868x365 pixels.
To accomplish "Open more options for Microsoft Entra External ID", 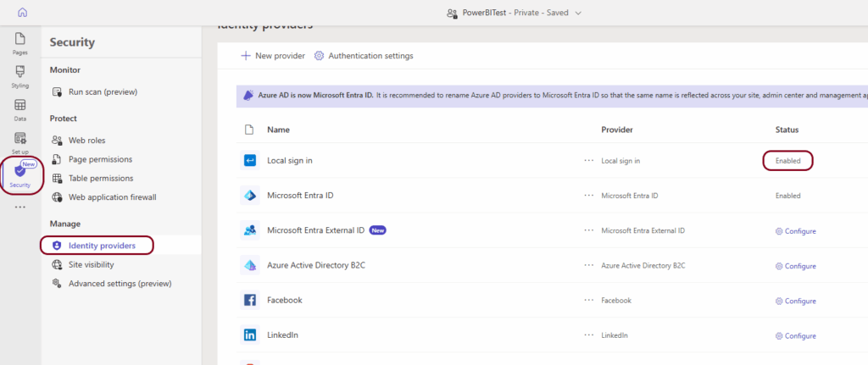I will pyautogui.click(x=588, y=230).
